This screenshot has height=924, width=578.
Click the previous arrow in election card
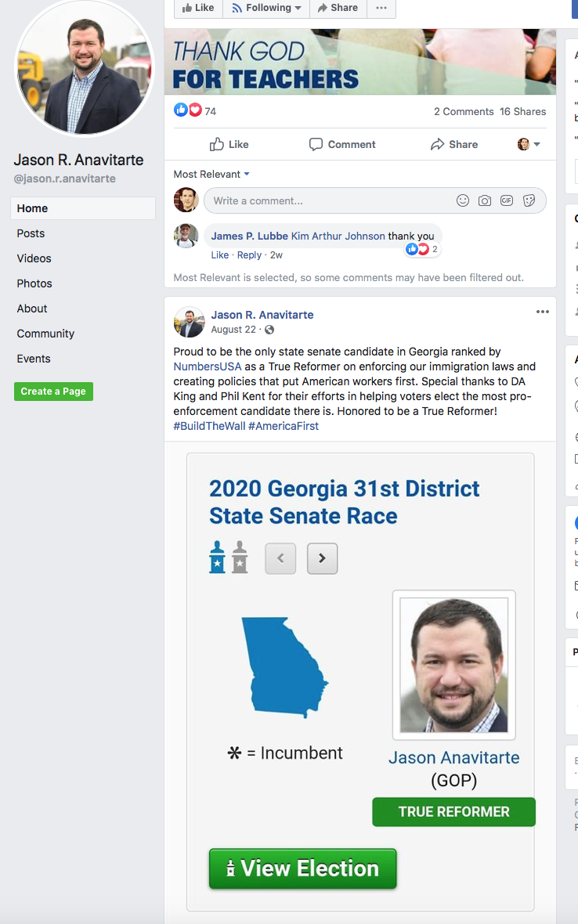280,558
